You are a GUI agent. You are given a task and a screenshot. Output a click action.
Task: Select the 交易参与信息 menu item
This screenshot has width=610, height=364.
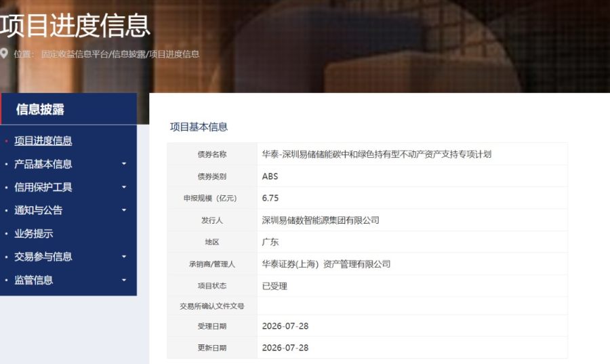43,257
